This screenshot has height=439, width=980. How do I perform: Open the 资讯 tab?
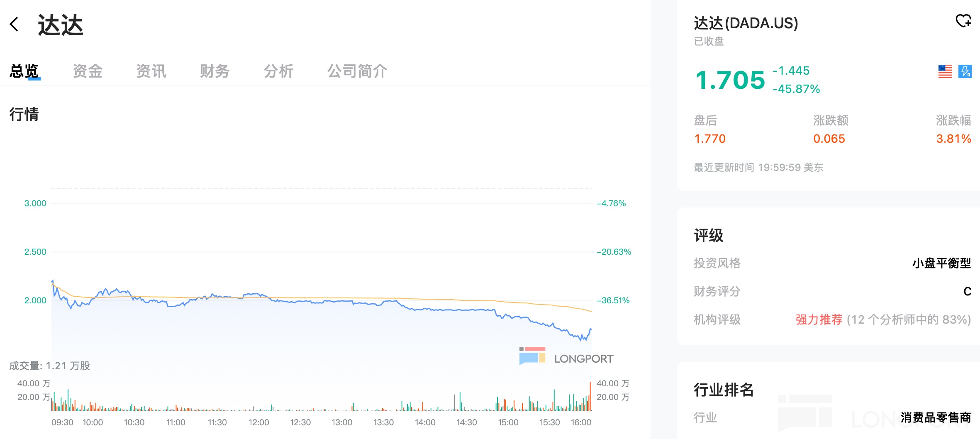click(151, 71)
